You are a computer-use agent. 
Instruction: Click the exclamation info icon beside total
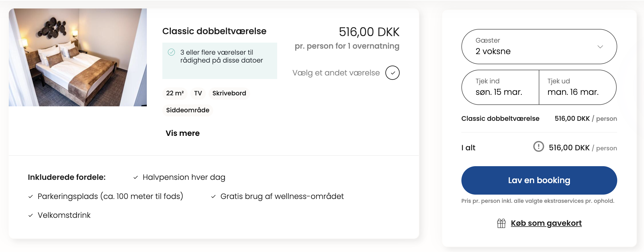tap(538, 147)
